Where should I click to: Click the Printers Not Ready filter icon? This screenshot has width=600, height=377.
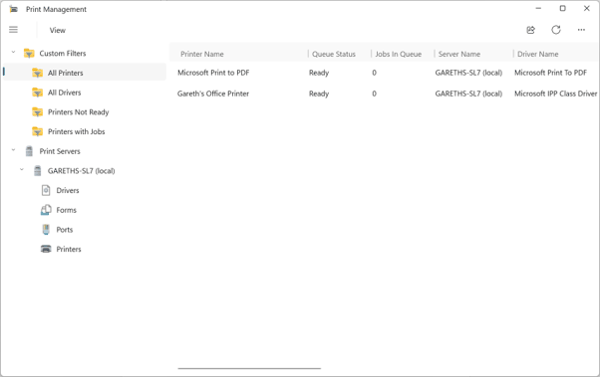38,112
